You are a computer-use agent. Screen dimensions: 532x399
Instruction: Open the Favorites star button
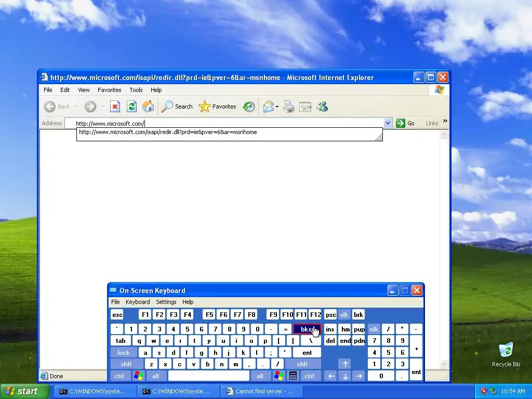[x=217, y=107]
